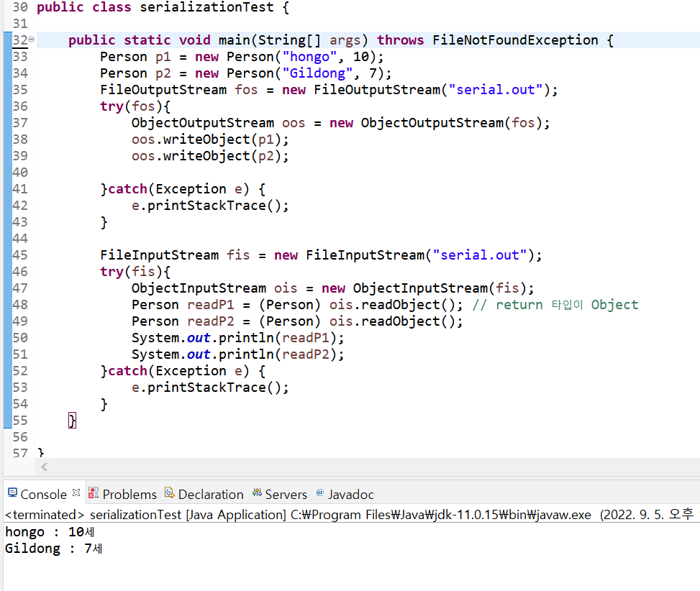Click line number 33 in the gutter
Image resolution: width=700 pixels, height=591 pixels.
(x=20, y=57)
